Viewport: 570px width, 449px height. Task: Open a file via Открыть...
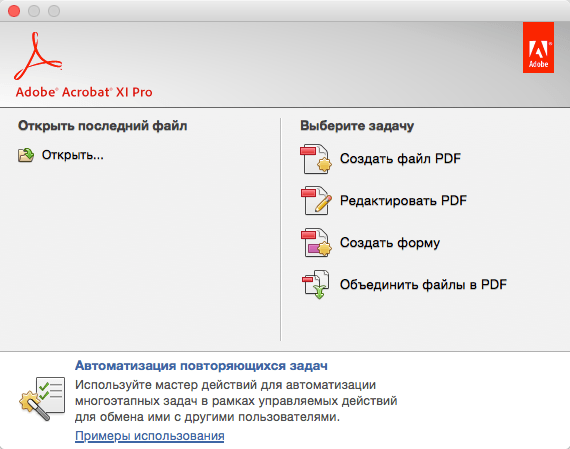[72, 155]
